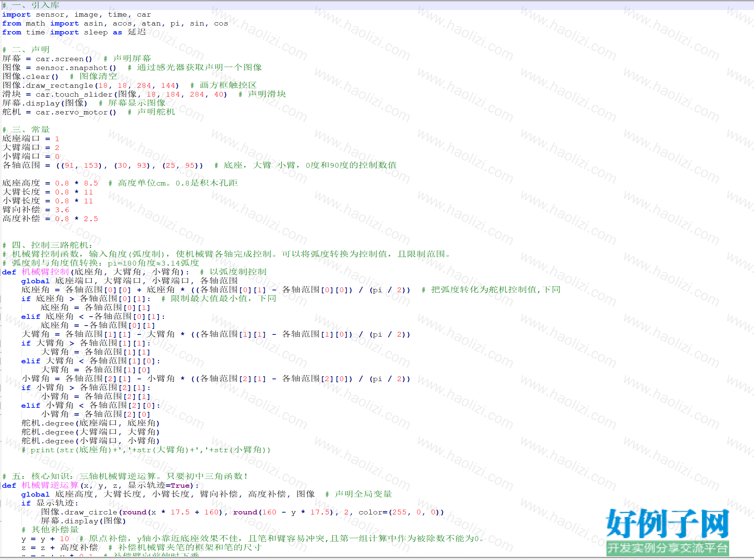
Task: Click the comment heading '# 三、常量'
Action: [x=26, y=130]
